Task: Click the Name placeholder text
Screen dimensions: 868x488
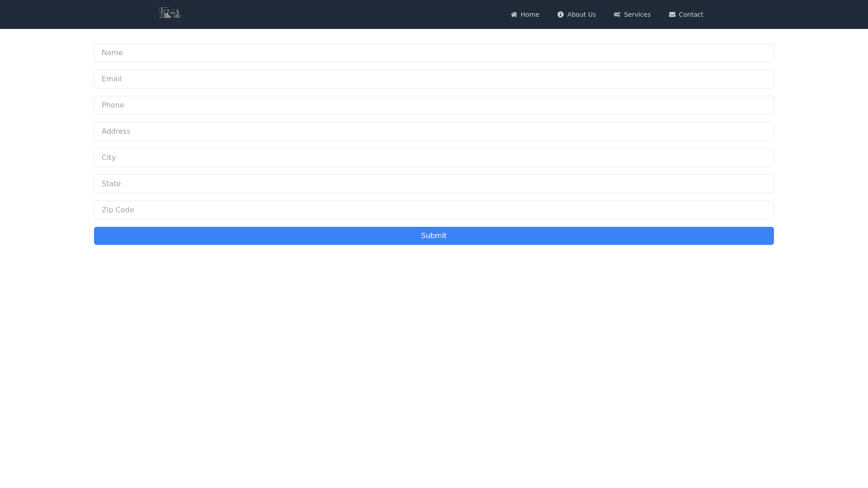Action: pos(112,53)
